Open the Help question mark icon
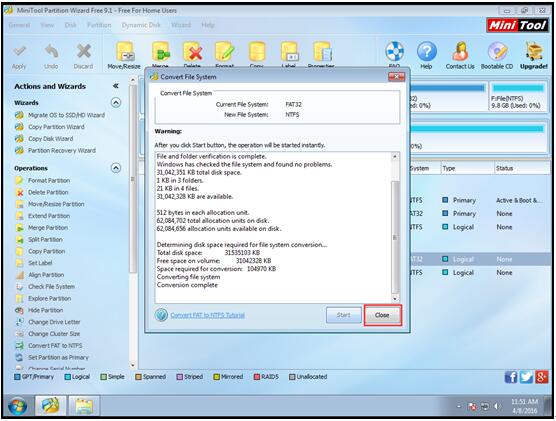556x421 pixels. [x=427, y=52]
